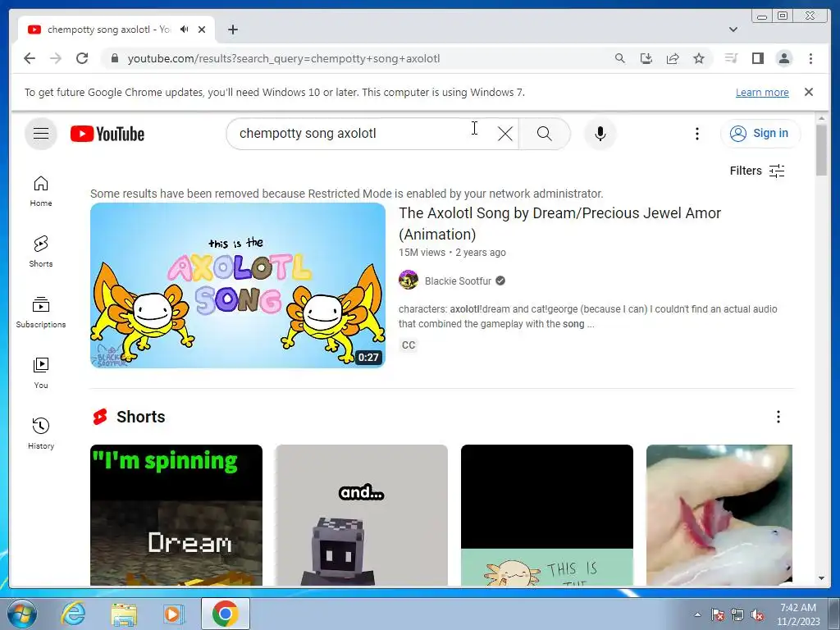
Task: Click the vertical scrollbar thumb
Action: click(821, 149)
